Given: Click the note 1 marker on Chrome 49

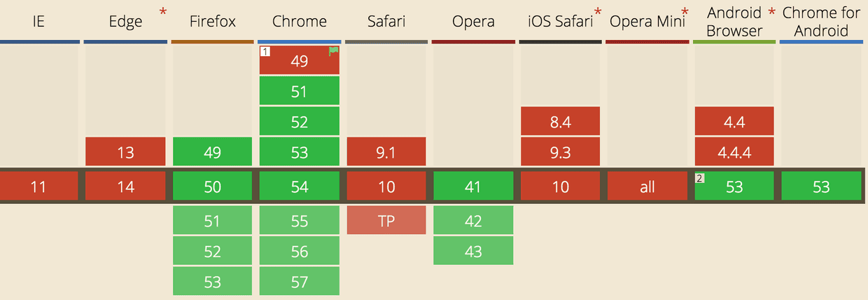Looking at the screenshot, I should click(x=265, y=52).
